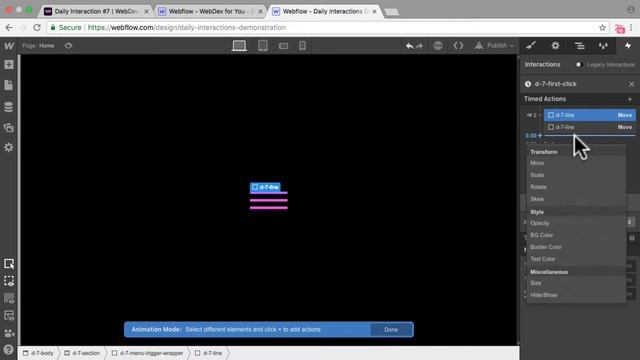This screenshot has height=360, width=640.
Task: Open the Page Home selector
Action: click(x=38, y=46)
